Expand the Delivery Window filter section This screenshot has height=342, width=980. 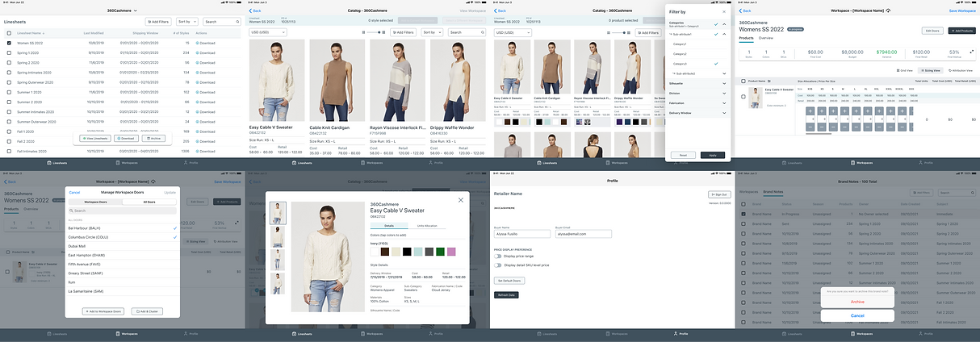pyautogui.click(x=723, y=113)
